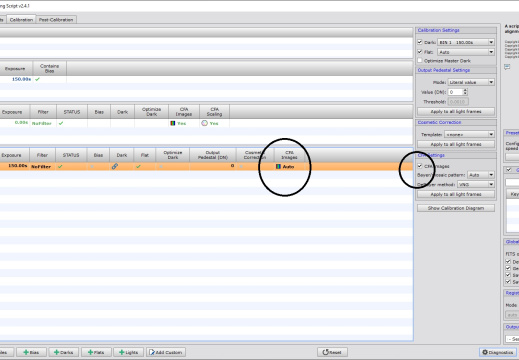Click the CFA color icon beside Auto
The width and height of the screenshot is (519, 360).
[x=278, y=166]
